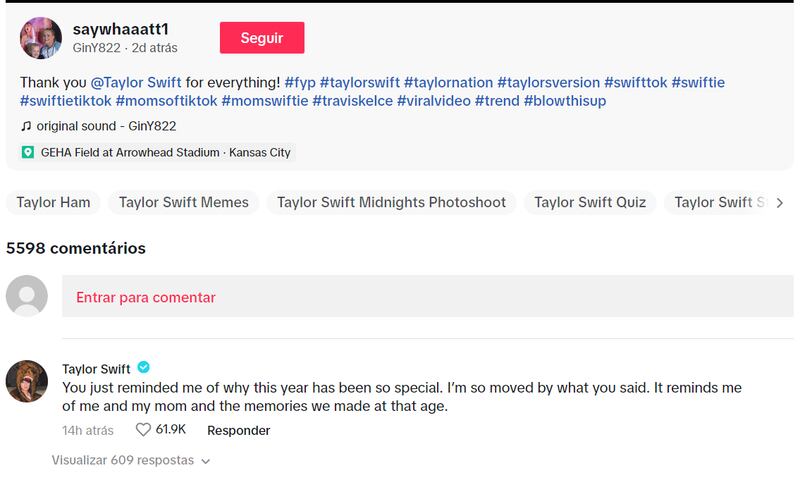Reply to the comment with Responder

coord(238,430)
